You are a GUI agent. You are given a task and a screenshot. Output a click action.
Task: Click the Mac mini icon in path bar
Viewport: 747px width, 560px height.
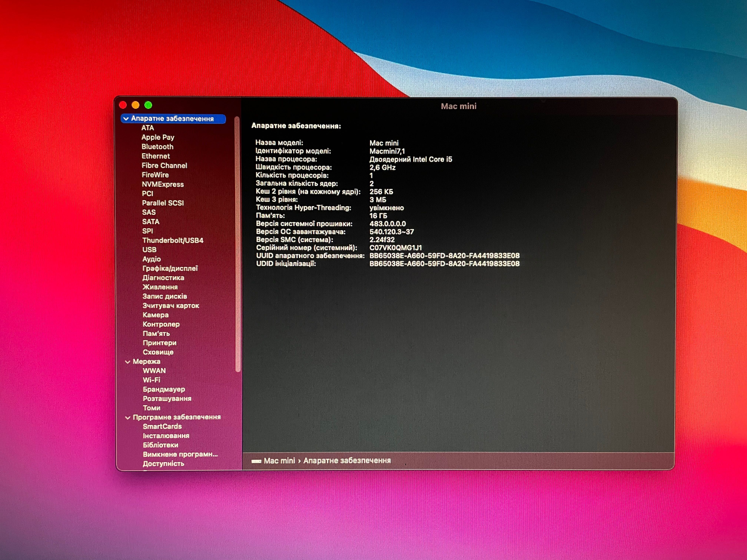256,461
